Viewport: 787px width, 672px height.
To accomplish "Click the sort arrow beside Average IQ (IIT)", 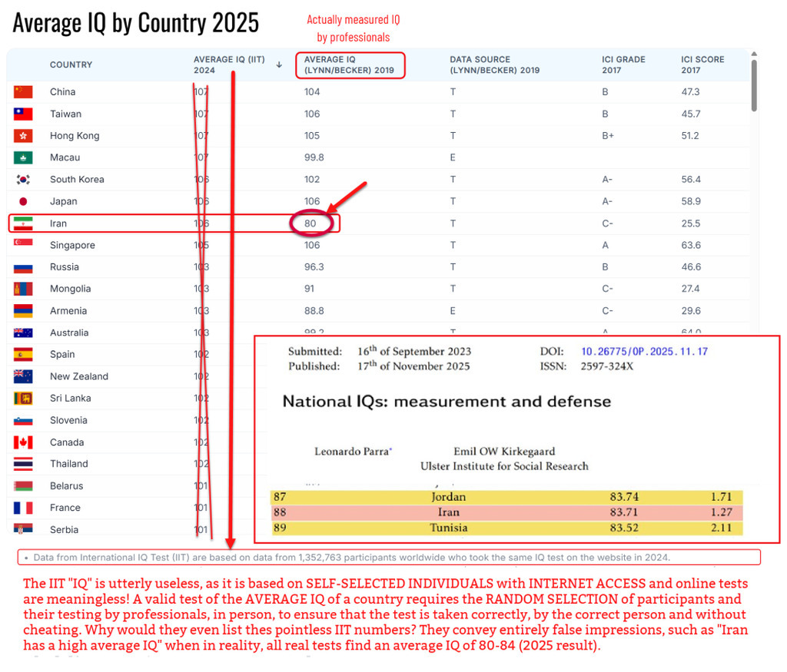I will [x=279, y=65].
